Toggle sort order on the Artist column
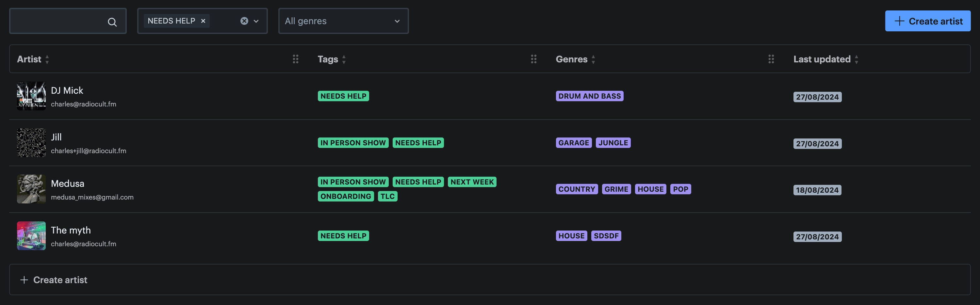 pos(47,59)
